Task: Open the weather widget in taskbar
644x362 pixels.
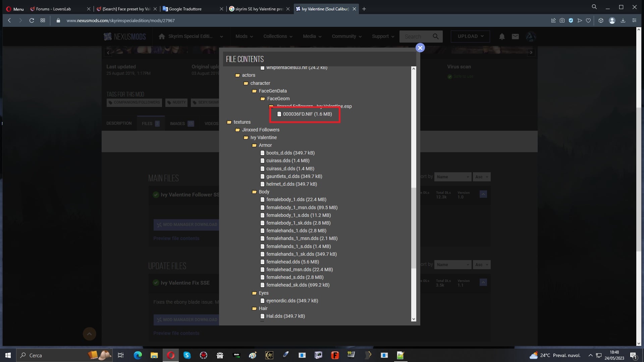Action: [555, 355]
